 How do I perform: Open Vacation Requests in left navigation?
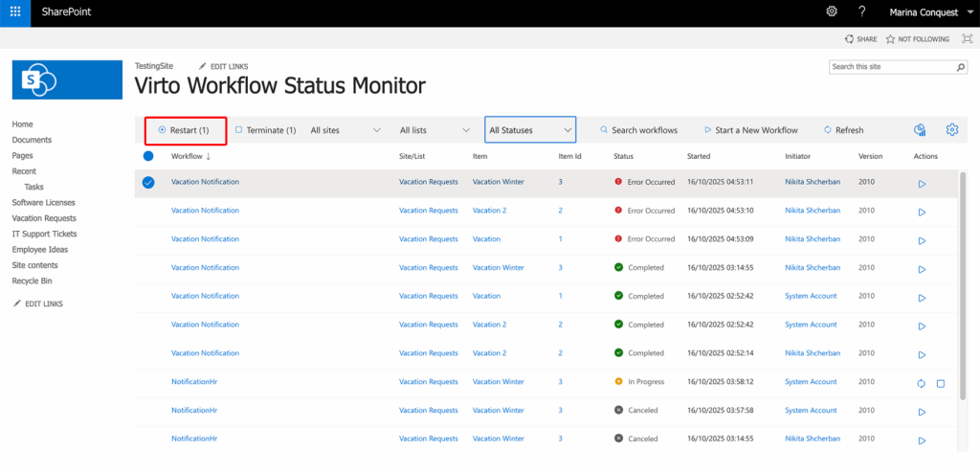[44, 218]
